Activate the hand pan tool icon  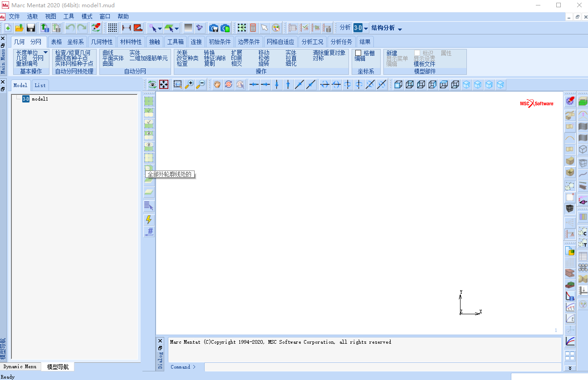pyautogui.click(x=217, y=84)
